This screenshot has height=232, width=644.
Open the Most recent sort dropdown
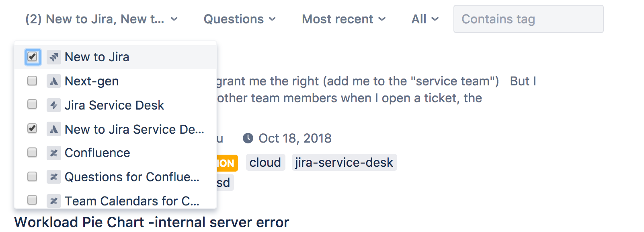tap(344, 19)
